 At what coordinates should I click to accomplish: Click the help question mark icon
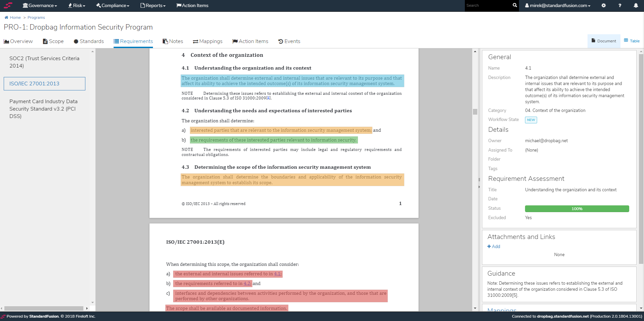620,5
